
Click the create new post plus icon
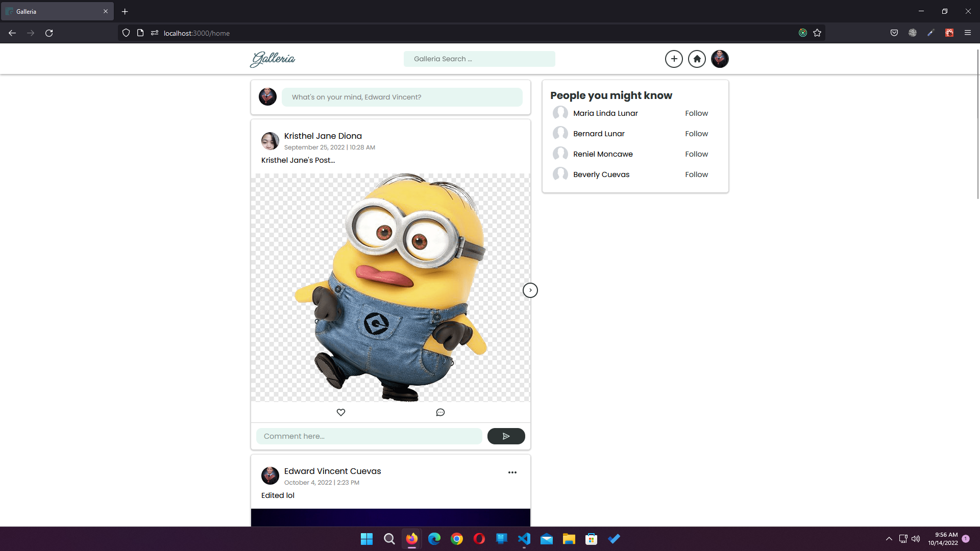pyautogui.click(x=674, y=59)
